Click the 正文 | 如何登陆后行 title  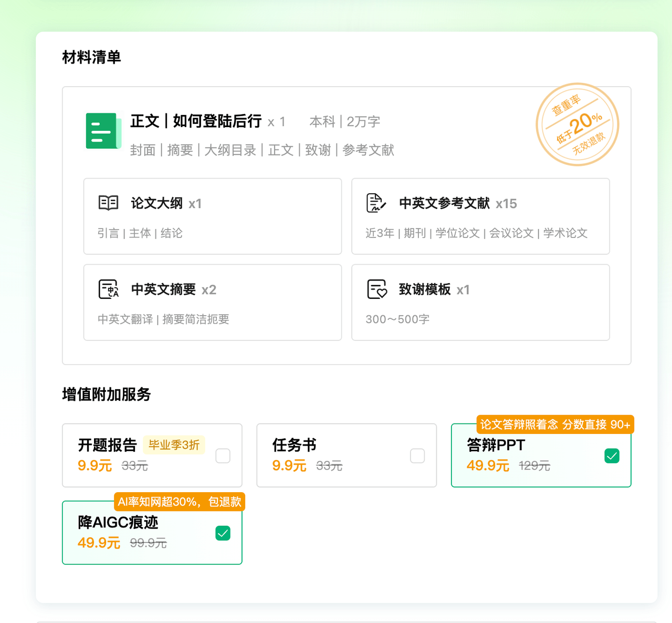click(196, 121)
